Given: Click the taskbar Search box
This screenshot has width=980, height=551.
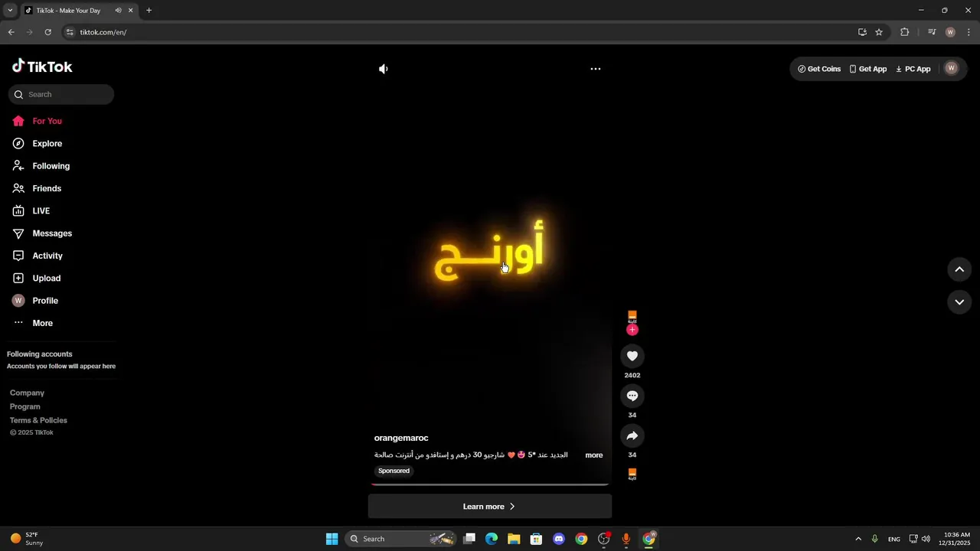Looking at the screenshot, I should coord(400,539).
